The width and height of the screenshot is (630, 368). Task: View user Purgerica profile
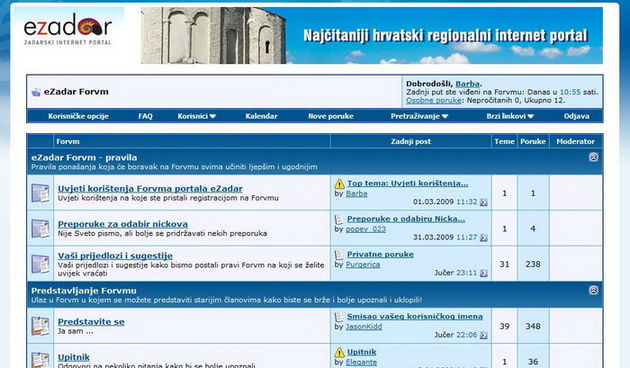(x=363, y=264)
